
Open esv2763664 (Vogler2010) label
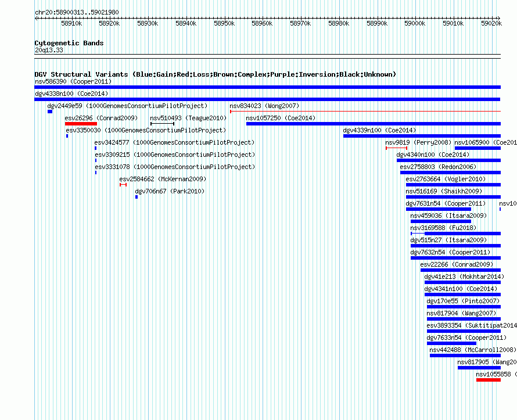446,179
